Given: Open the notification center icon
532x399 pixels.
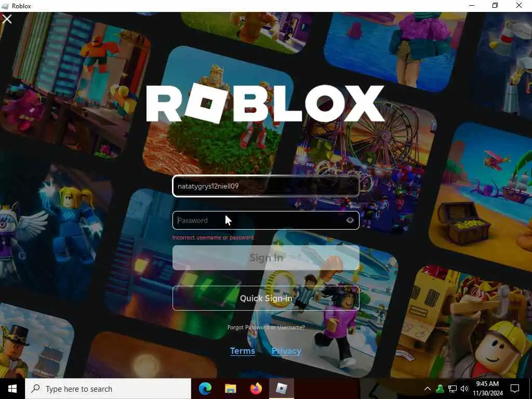Looking at the screenshot, I should click(x=515, y=389).
